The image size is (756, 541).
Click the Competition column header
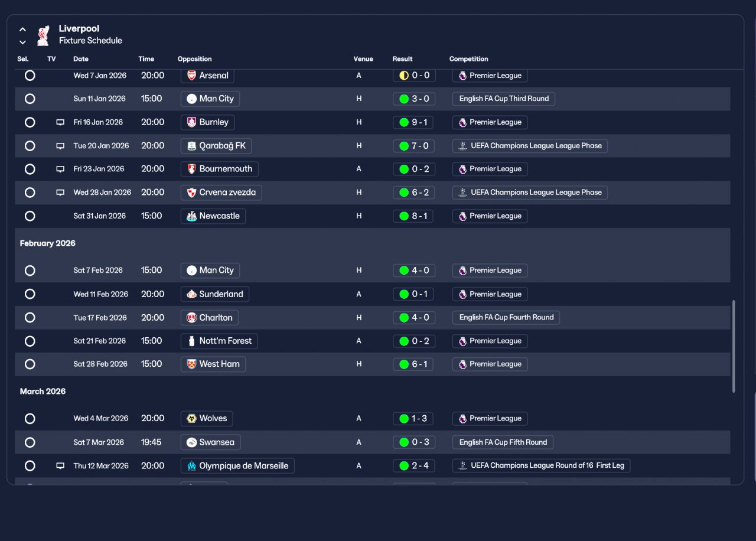(469, 59)
